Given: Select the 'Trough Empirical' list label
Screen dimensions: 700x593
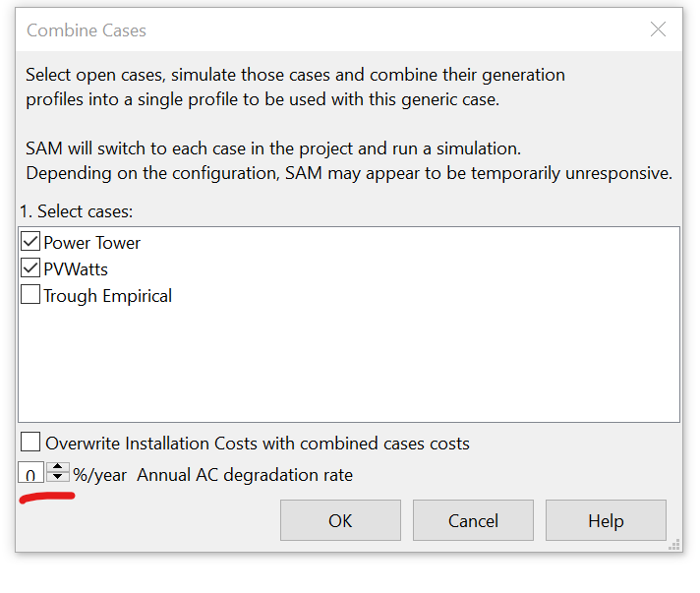Looking at the screenshot, I should [107, 296].
